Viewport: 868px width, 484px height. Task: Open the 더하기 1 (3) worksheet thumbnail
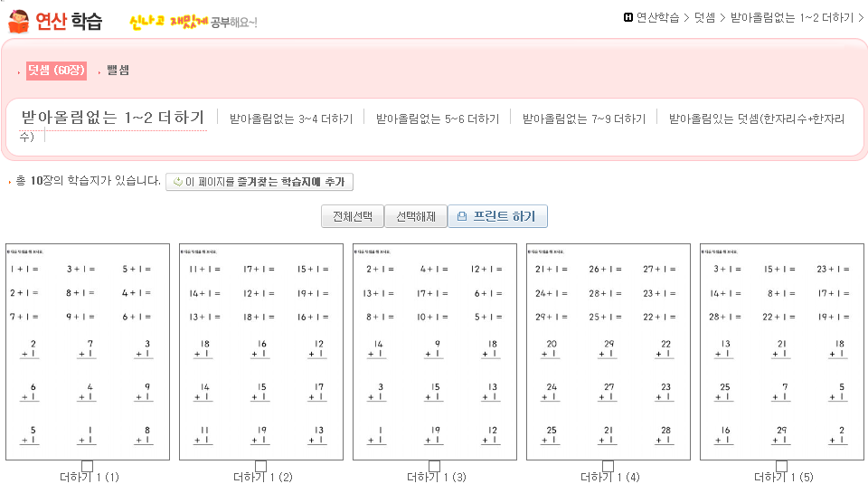click(434, 351)
